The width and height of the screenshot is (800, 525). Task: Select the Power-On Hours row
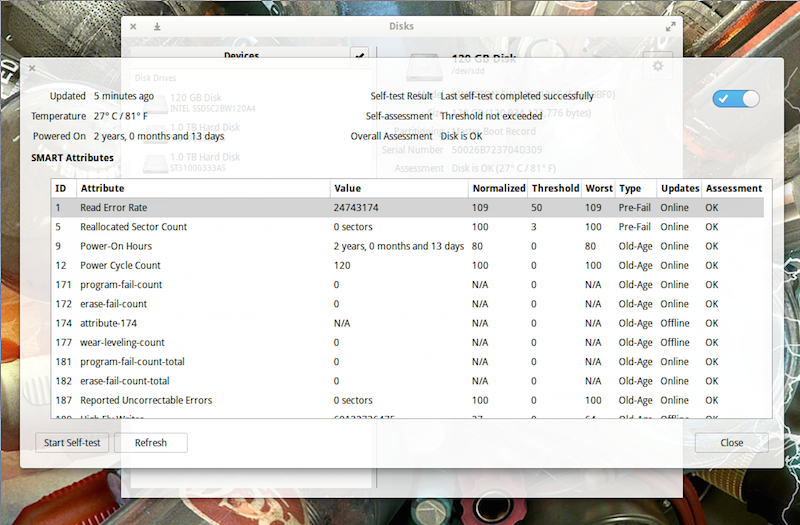tap(408, 246)
